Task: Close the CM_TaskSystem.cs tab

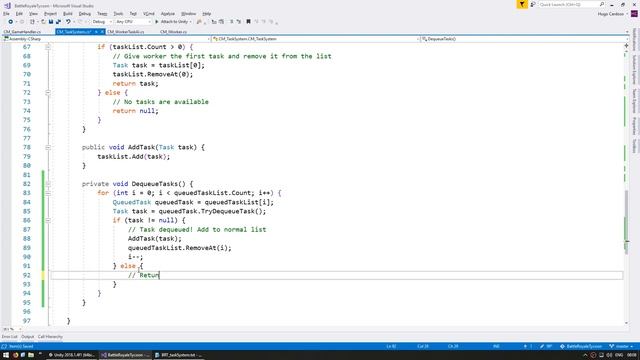Action: pyautogui.click(x=102, y=31)
